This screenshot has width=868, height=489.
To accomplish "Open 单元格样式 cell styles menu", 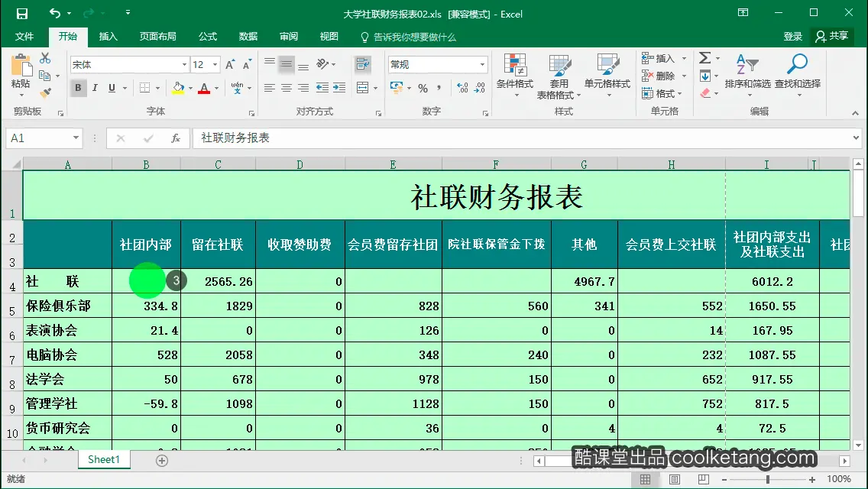I will 607,76.
